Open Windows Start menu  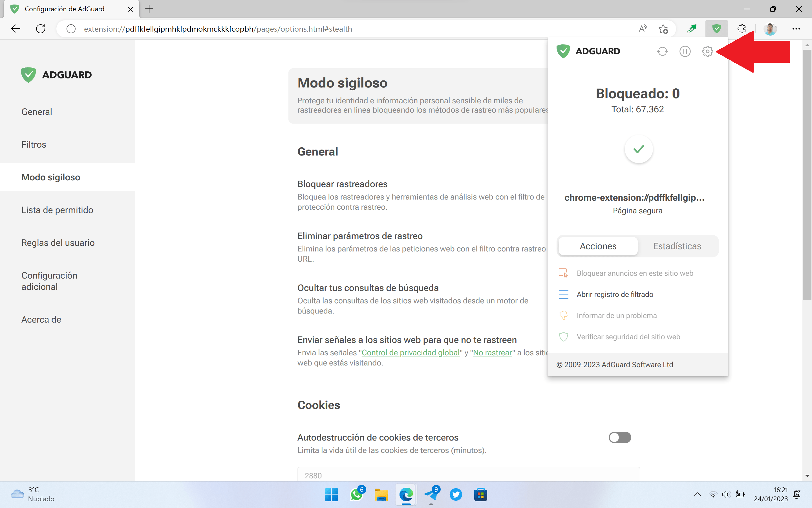[332, 494]
